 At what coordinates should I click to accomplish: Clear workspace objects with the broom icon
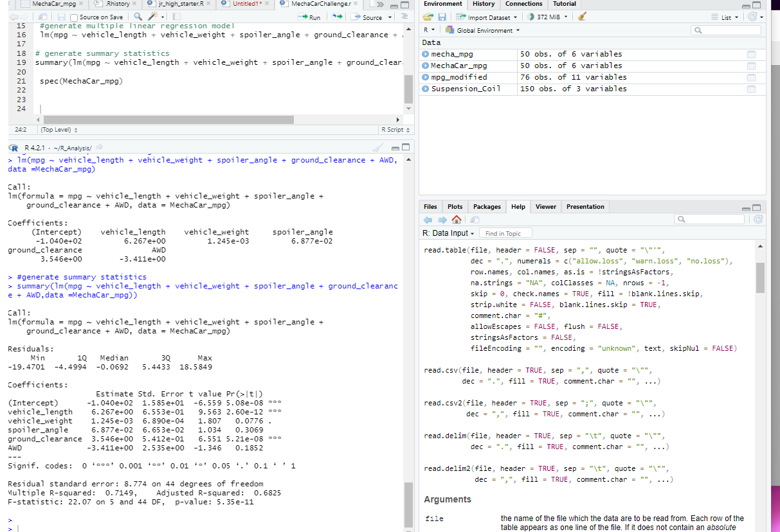point(583,17)
